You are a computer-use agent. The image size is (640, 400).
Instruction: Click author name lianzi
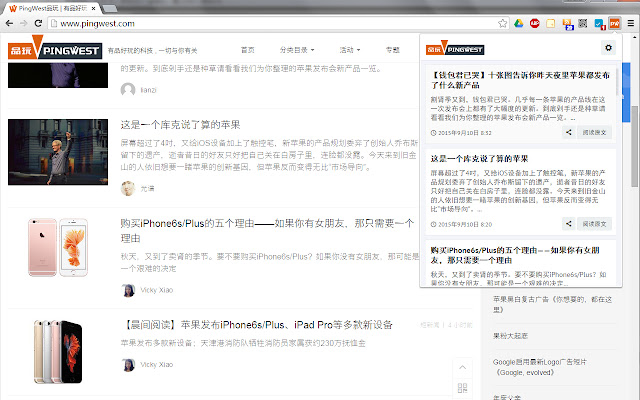pos(148,90)
